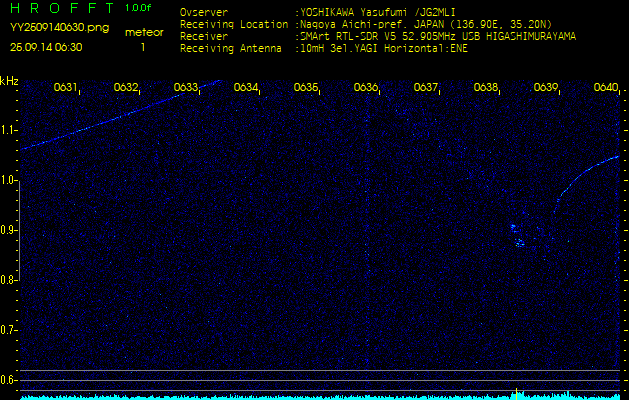Click the 0638 time tick label
The height and width of the screenshot is (400, 629).
click(486, 88)
